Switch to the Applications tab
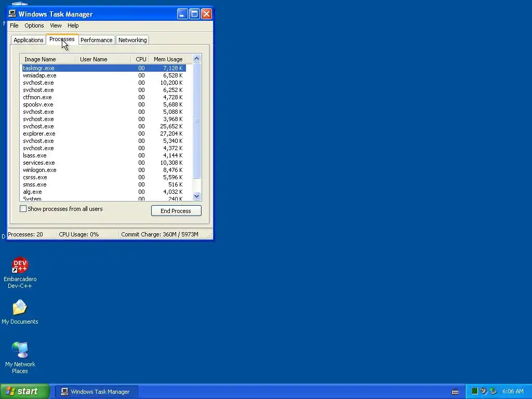532x399 pixels. click(x=29, y=39)
